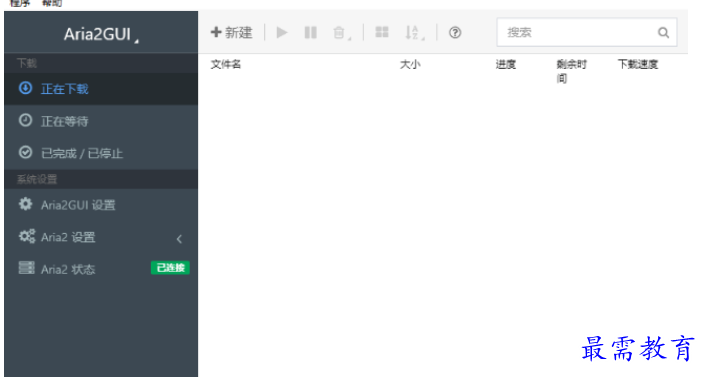Click the green 已连接 status badge
This screenshot has height=380, width=703.
pos(170,268)
